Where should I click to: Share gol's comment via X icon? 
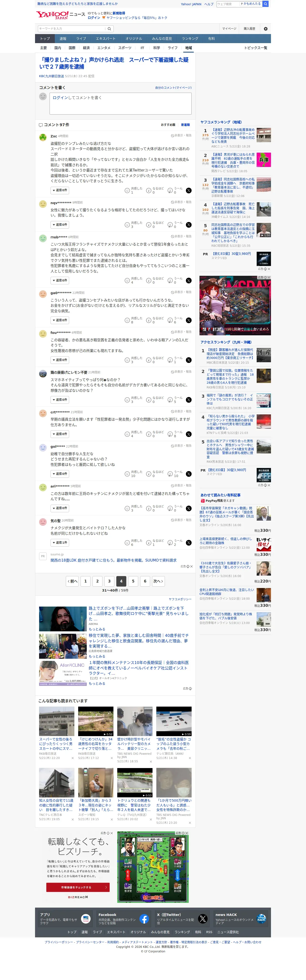pos(189,474)
